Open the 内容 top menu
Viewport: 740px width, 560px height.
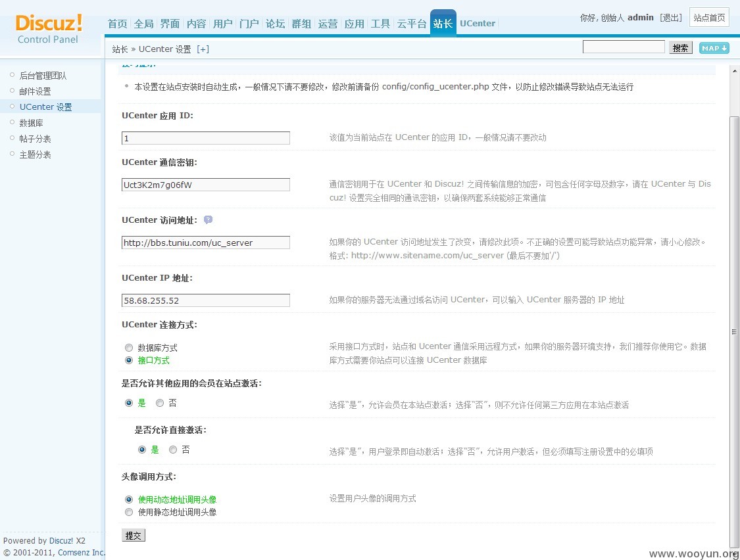pos(196,24)
